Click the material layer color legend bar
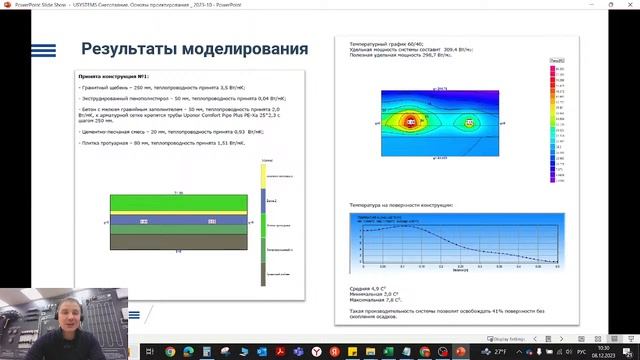Viewport: 640px width, 360px height. coord(263,225)
